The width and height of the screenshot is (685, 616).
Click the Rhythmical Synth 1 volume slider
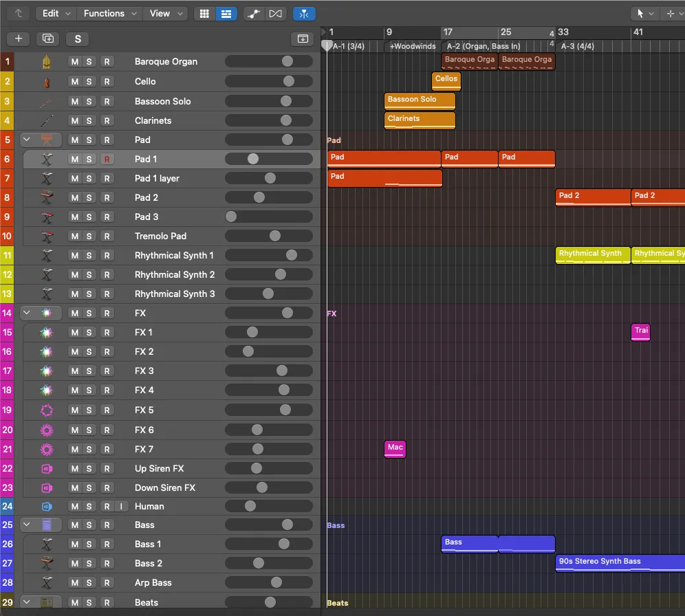291,256
